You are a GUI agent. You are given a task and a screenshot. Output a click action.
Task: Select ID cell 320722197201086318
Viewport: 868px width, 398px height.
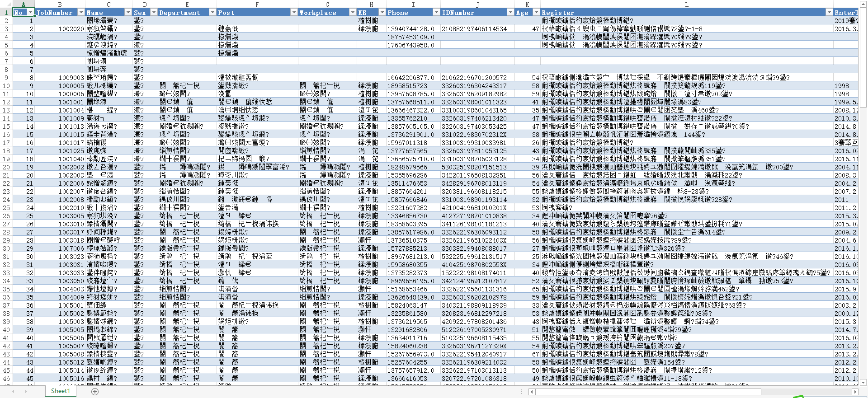coord(477,379)
